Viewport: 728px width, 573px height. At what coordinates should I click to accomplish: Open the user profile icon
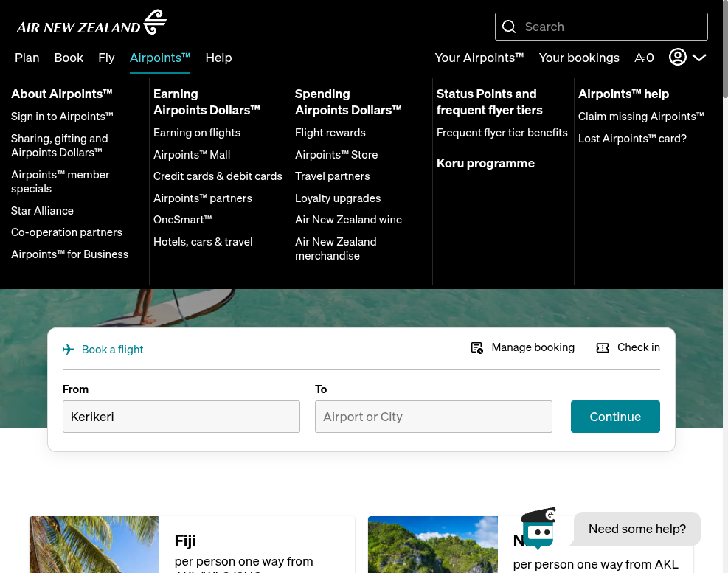(x=677, y=57)
